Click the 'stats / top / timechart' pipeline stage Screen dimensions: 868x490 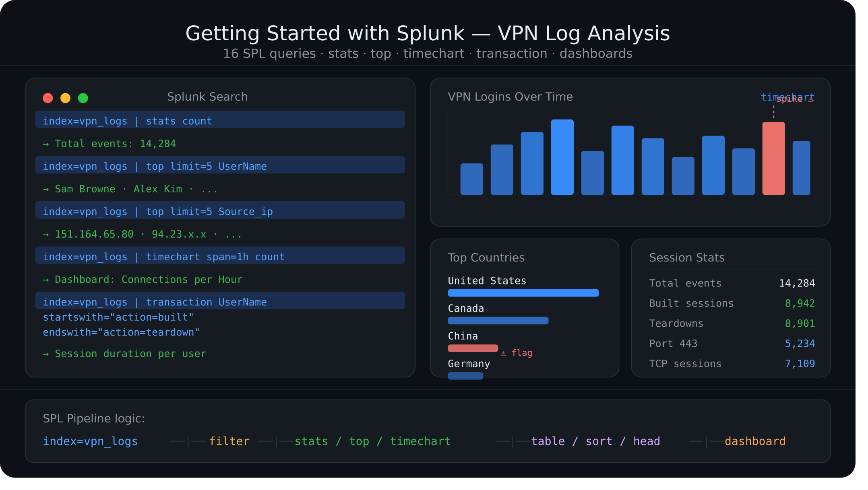coord(372,442)
